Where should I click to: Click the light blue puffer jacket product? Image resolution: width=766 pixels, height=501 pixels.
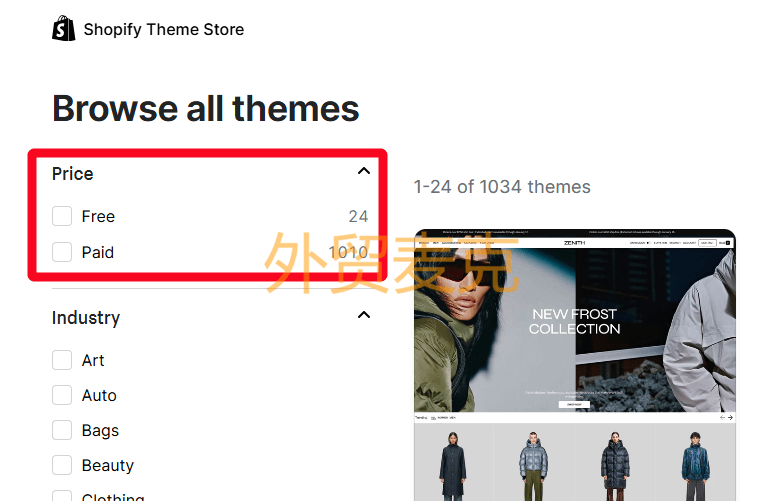(533, 462)
